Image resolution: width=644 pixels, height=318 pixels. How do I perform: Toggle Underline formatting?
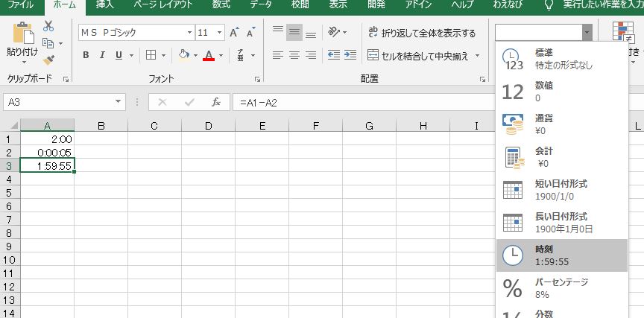click(x=119, y=55)
